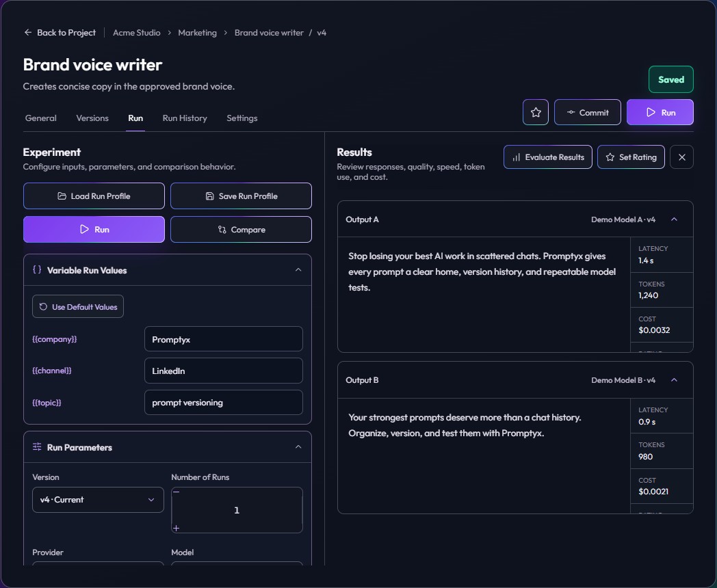Reset inputs with Use Default Values
This screenshot has height=588, width=717.
(78, 306)
